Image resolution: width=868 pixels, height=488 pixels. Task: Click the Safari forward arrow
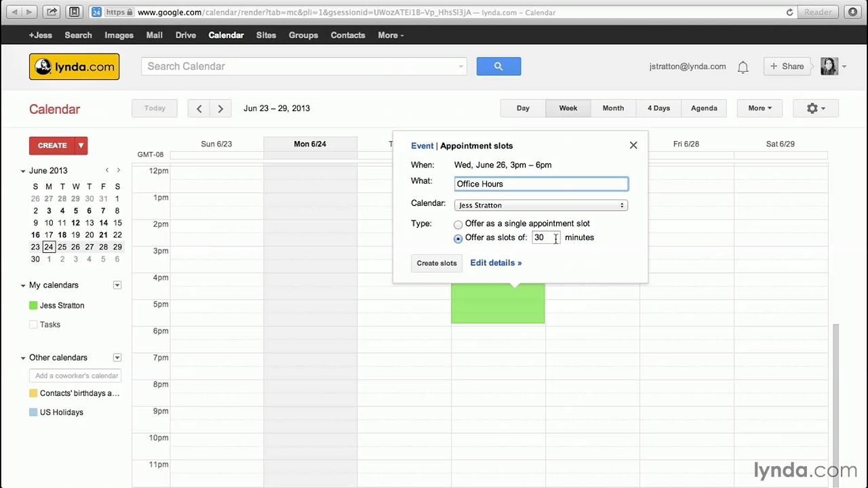[x=31, y=12]
